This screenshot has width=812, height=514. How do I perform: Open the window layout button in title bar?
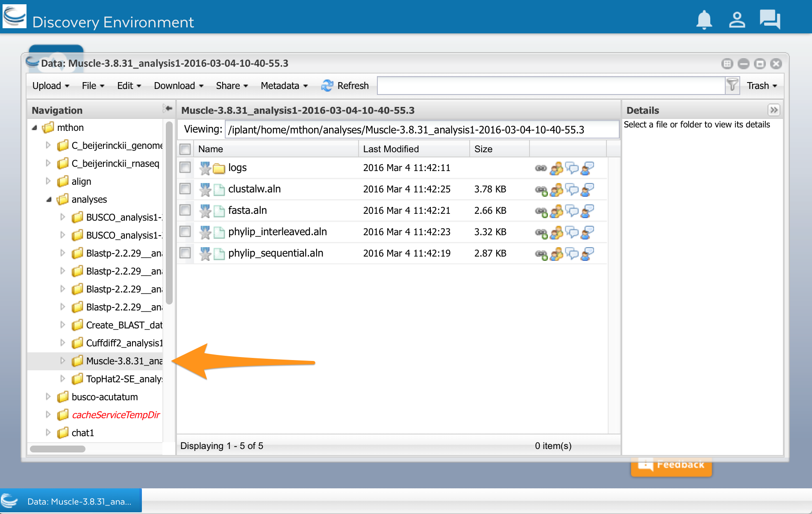pos(727,64)
